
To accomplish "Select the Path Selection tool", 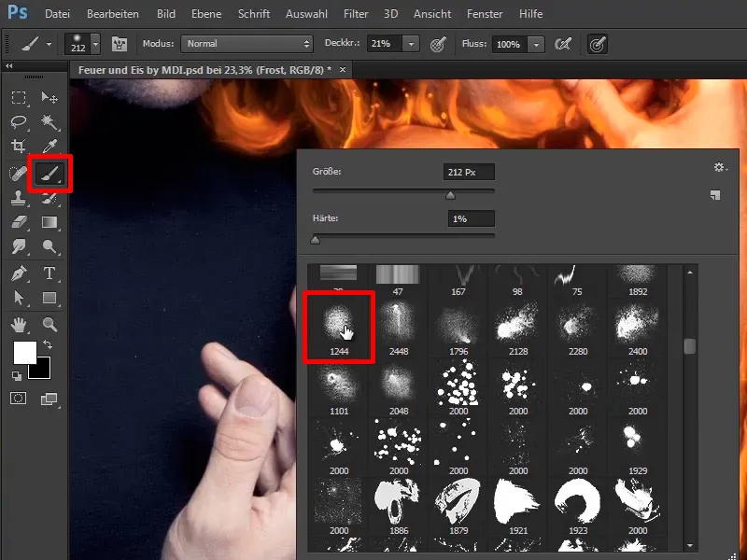I will [x=19, y=298].
